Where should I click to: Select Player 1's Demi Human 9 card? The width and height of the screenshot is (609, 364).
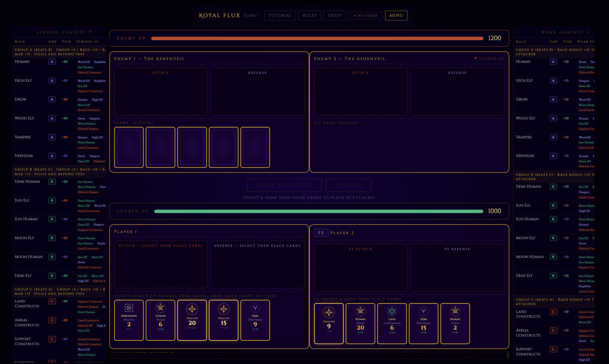(255, 320)
